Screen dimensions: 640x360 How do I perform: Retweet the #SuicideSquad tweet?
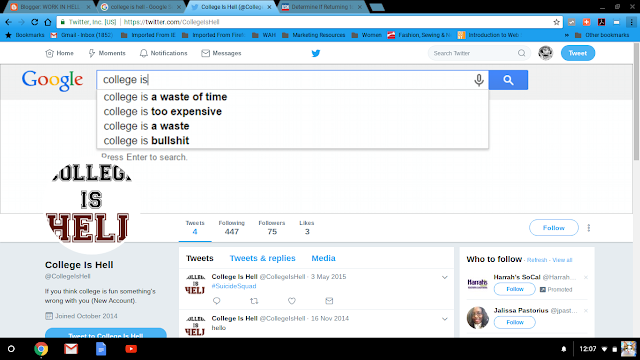254,301
